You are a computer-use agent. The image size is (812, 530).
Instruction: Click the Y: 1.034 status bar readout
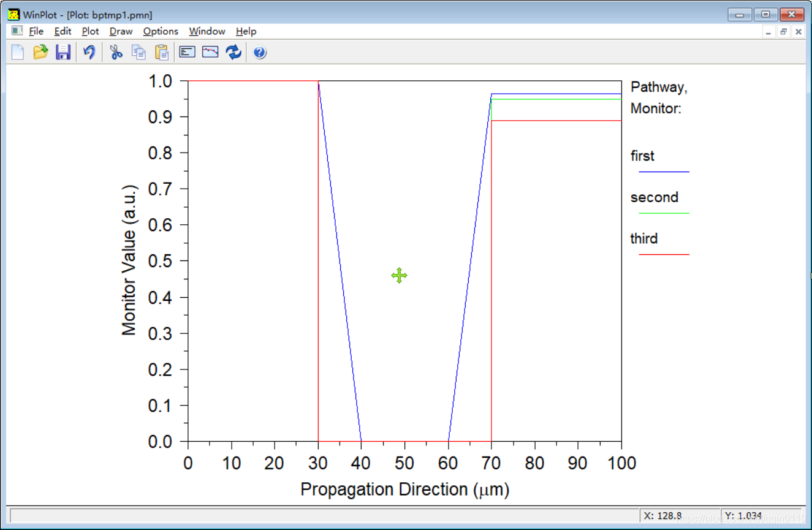(x=743, y=516)
